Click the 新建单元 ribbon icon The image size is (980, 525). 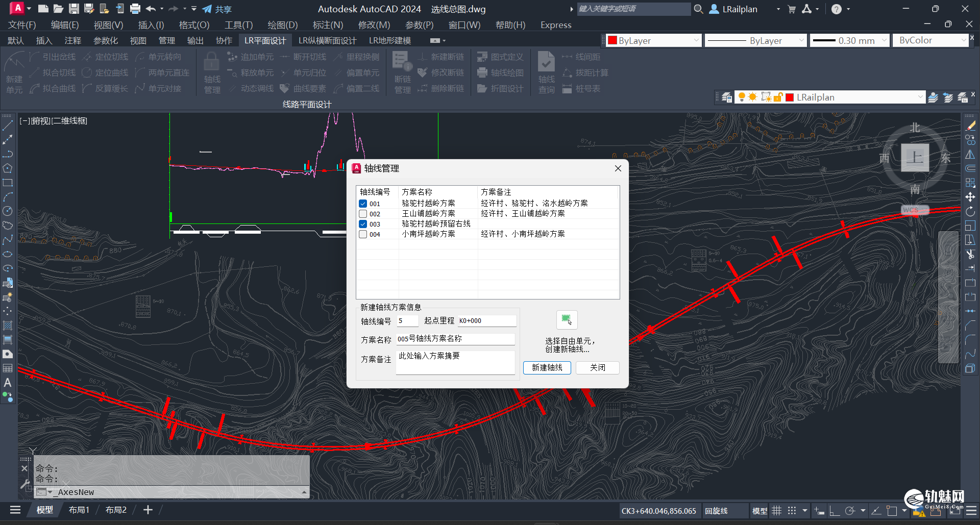point(14,72)
